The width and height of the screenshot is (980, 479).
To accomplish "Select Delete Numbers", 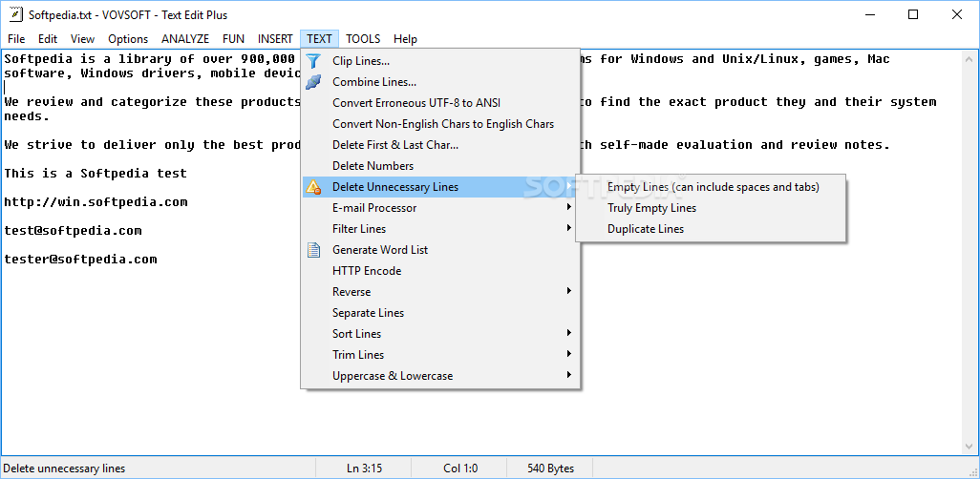I will [x=441, y=166].
